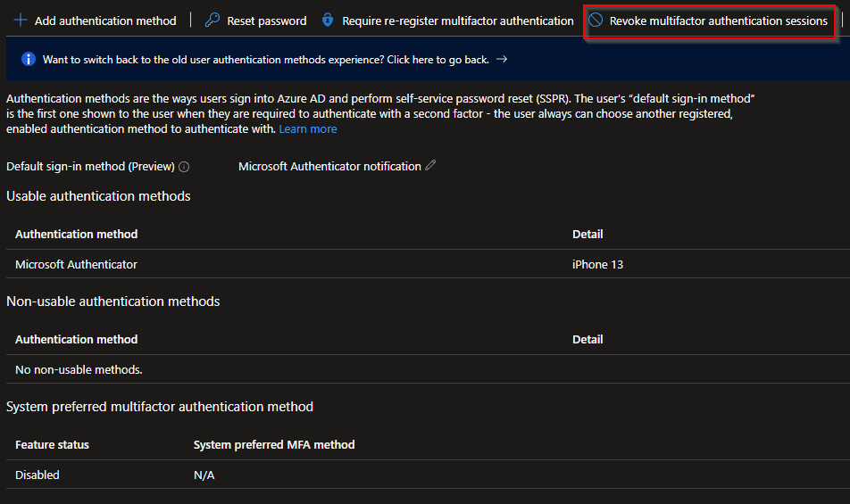This screenshot has width=850, height=504.
Task: Click the shield icon for re-register multifactor authentication
Action: click(328, 20)
